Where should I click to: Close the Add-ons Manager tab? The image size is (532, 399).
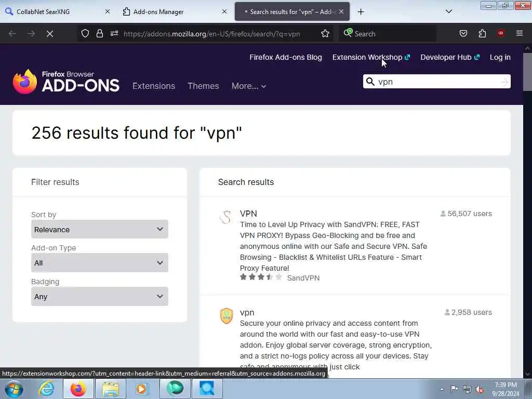(x=224, y=11)
